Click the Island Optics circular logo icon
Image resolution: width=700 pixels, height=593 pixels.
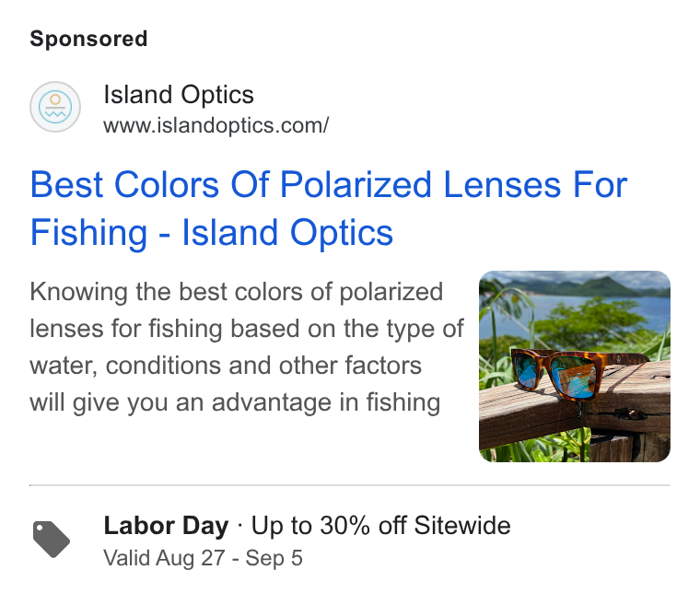[55, 107]
